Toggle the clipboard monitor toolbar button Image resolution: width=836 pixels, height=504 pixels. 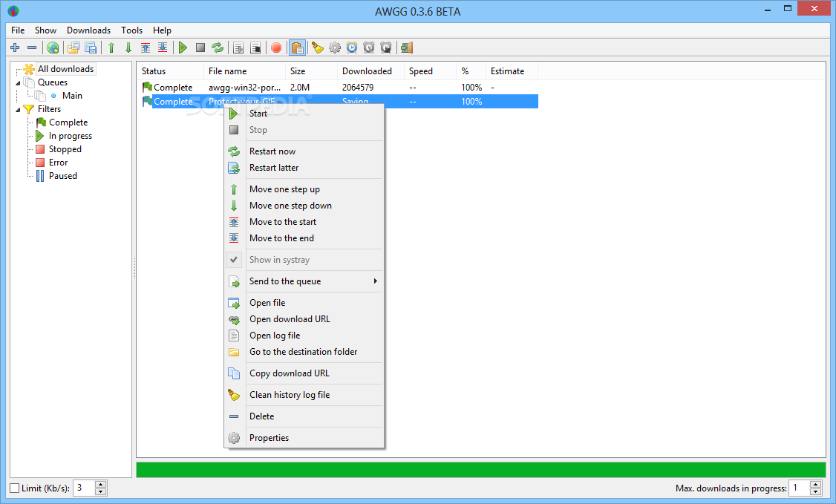click(297, 48)
